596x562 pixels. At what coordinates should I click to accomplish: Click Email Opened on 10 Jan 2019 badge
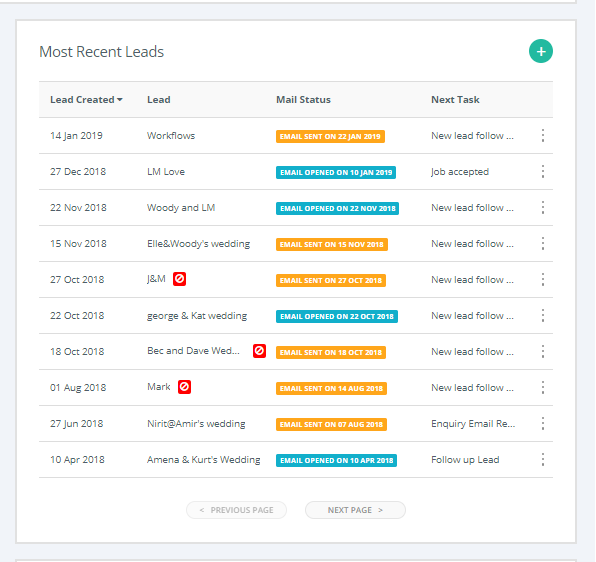[336, 173]
